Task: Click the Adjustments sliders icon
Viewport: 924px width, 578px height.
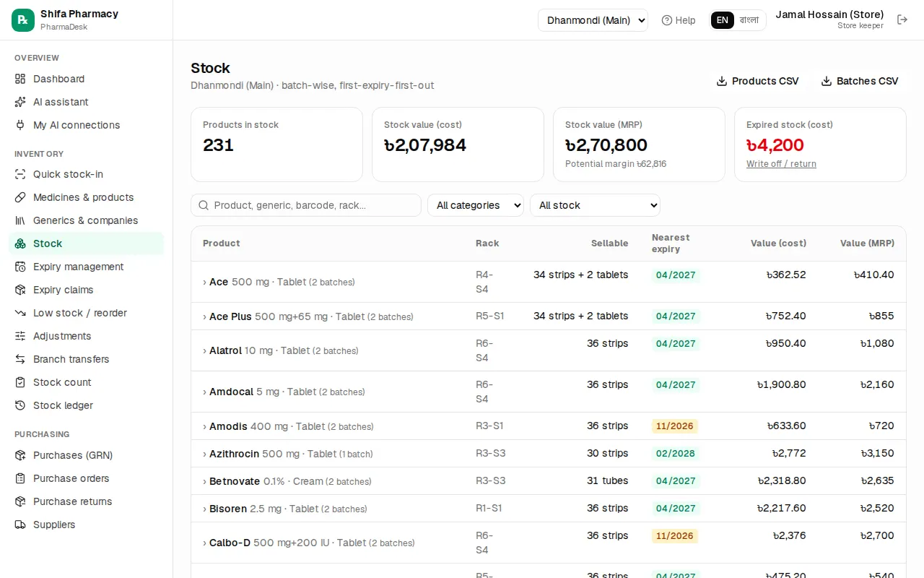Action: [x=20, y=336]
